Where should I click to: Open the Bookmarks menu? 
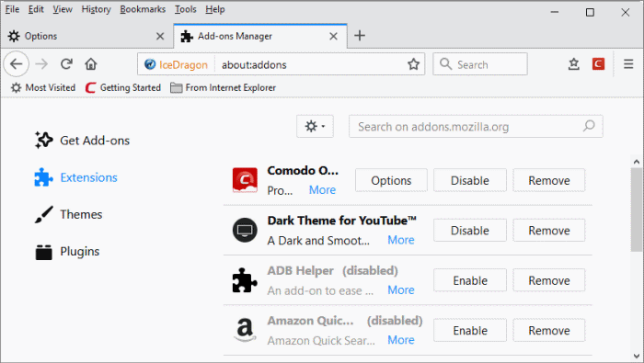(x=143, y=9)
